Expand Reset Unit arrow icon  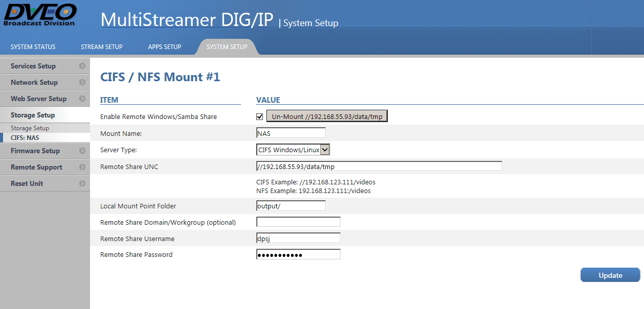[x=82, y=183]
